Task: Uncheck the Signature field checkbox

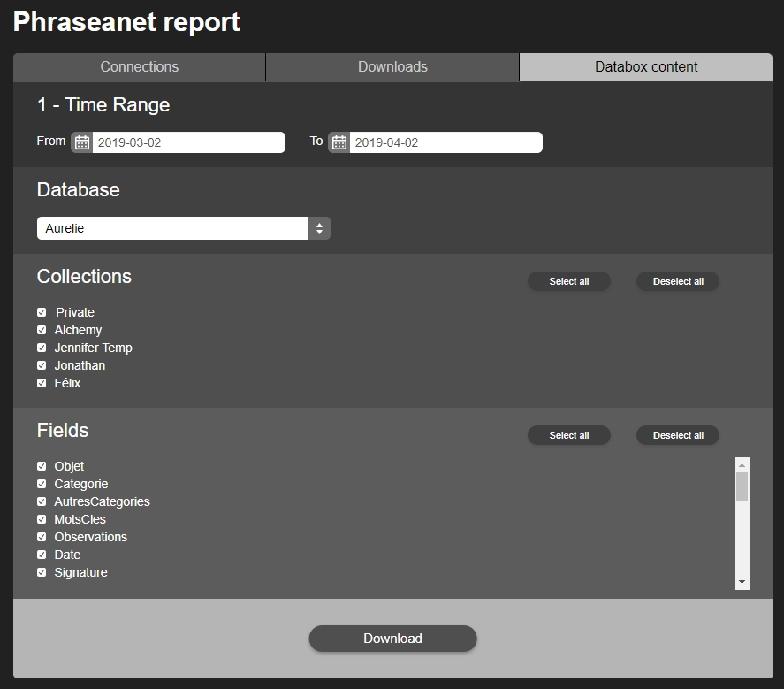Action: [x=42, y=572]
